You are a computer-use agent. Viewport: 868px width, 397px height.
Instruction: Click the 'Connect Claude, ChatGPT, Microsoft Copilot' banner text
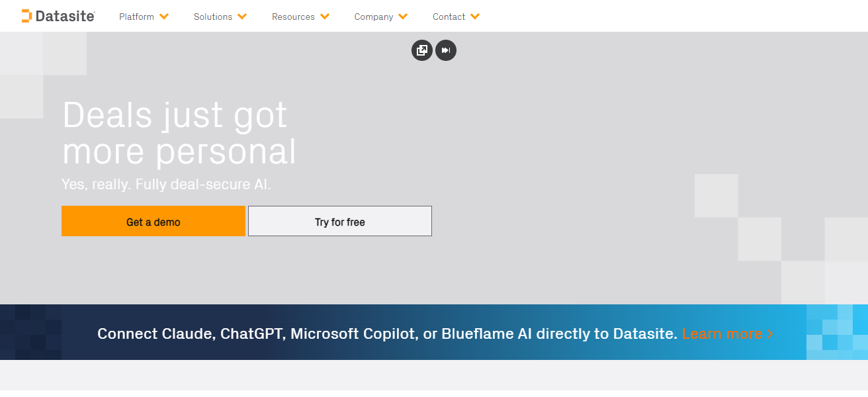(x=387, y=333)
